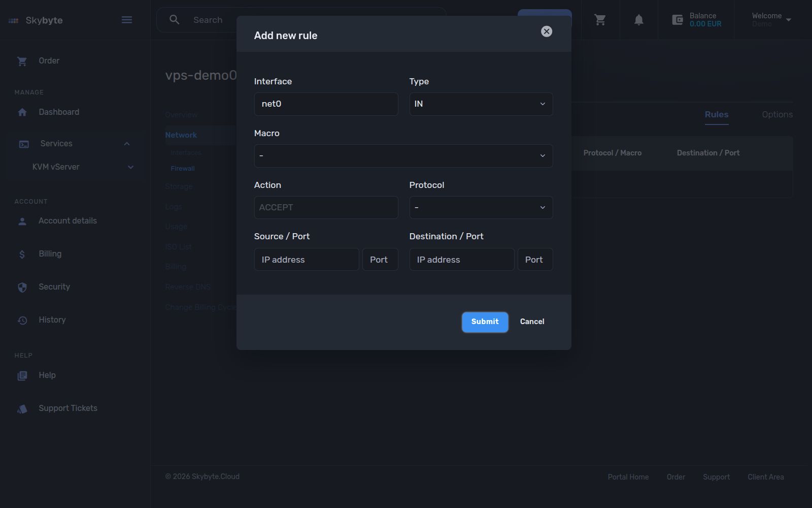Click the Search box in header
Screen dimensions: 812x508
[301, 20]
